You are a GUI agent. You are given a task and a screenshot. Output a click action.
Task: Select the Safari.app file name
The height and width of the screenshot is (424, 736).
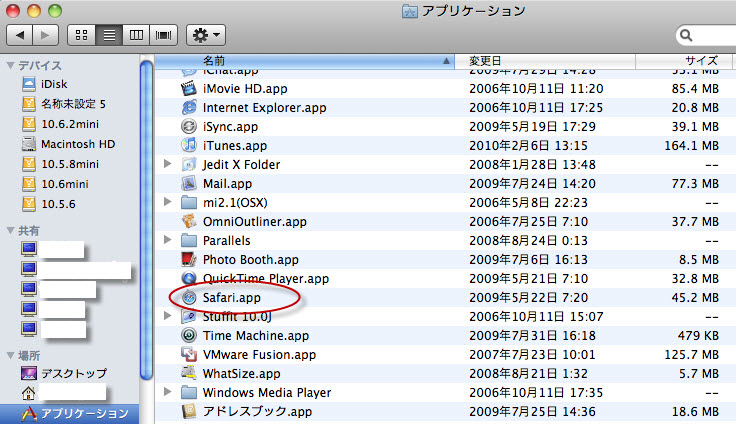click(231, 298)
